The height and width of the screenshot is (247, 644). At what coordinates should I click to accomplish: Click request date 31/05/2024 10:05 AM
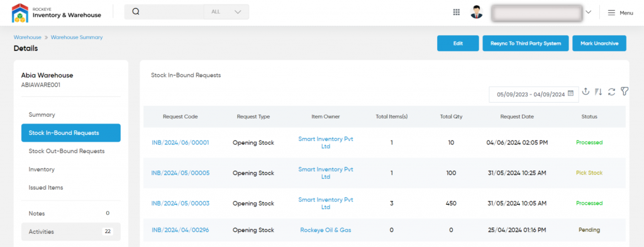517,204
